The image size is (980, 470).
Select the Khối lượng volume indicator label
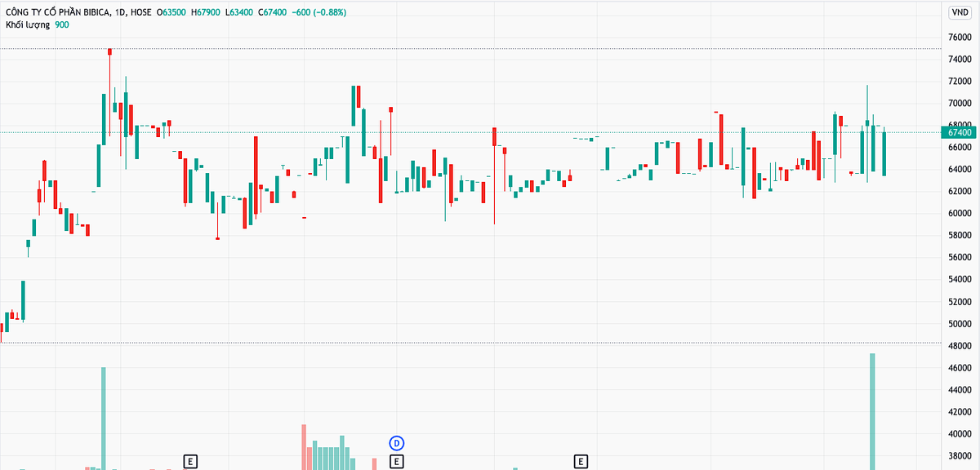(28, 25)
